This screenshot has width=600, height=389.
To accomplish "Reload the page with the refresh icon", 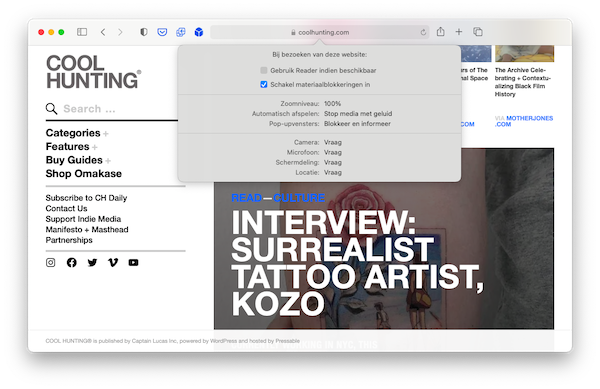I will click(x=423, y=33).
